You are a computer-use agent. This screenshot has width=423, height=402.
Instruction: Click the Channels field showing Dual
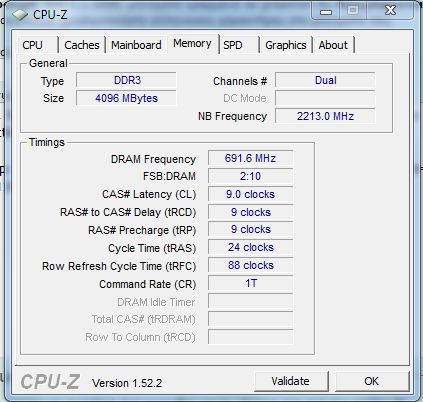pos(325,80)
